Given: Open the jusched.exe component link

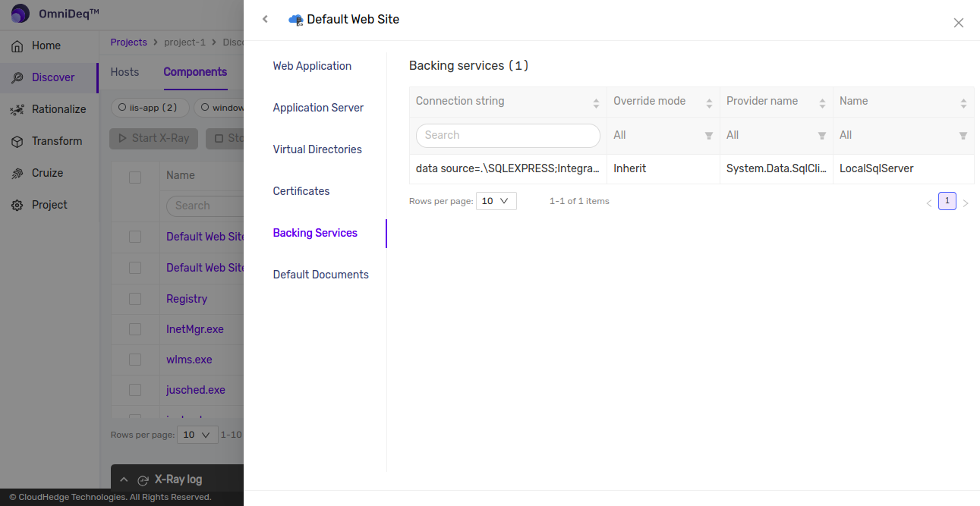Looking at the screenshot, I should (196, 390).
